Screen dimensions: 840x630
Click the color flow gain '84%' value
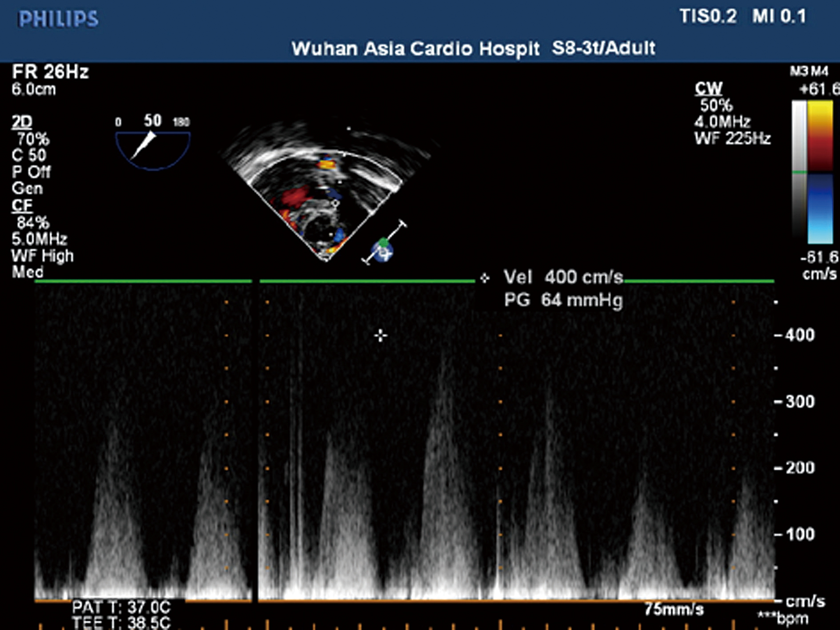33,222
